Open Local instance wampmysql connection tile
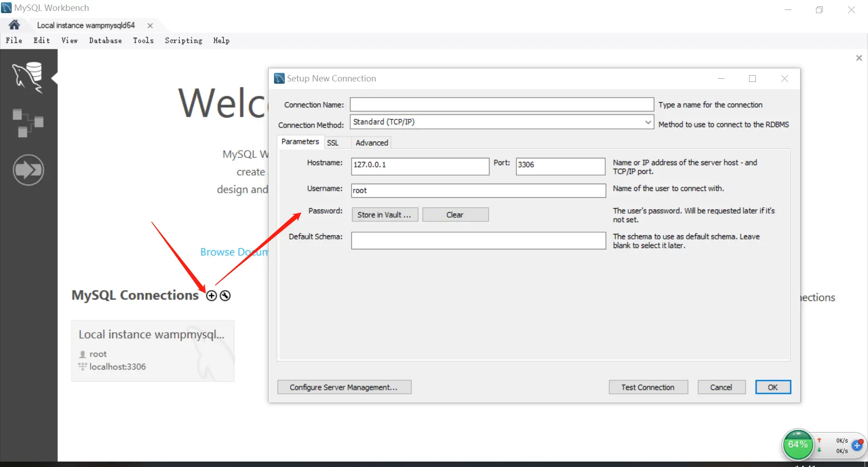The image size is (868, 467). (153, 351)
